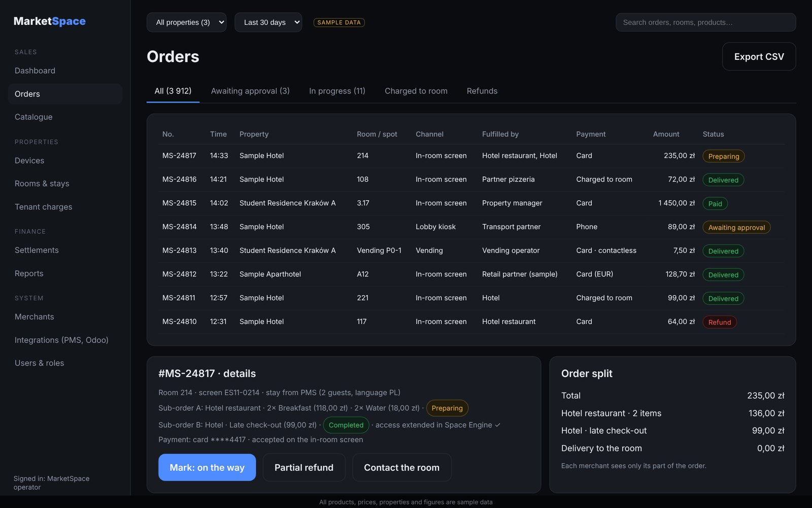View the Refunds tab
This screenshot has height=508, width=812.
pyautogui.click(x=482, y=91)
